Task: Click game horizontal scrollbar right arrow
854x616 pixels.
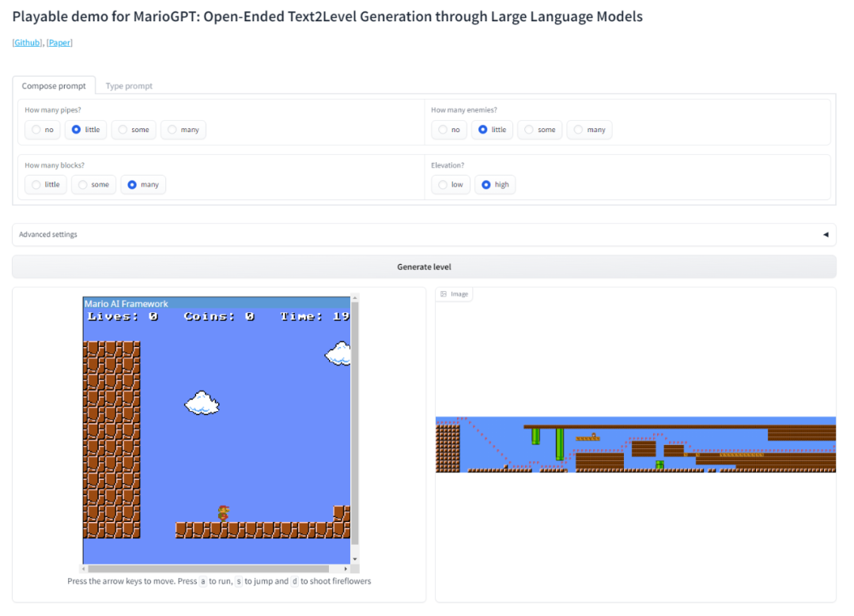Action: pyautogui.click(x=346, y=569)
